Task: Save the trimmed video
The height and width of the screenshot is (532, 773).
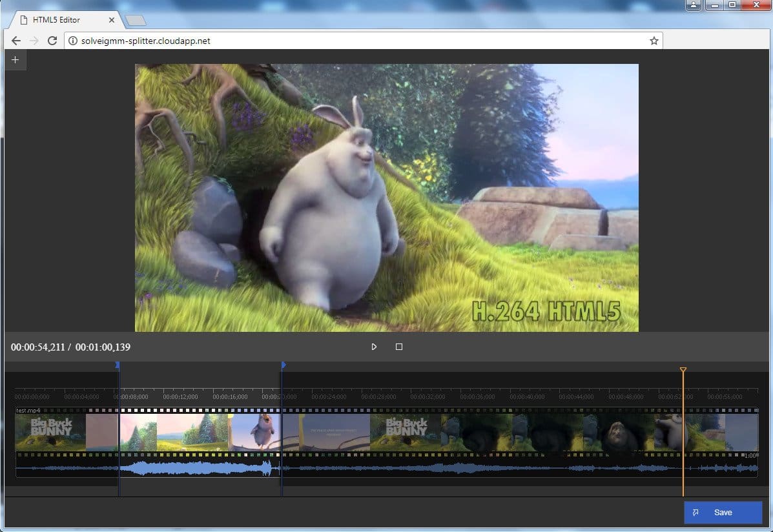Action: [723, 512]
